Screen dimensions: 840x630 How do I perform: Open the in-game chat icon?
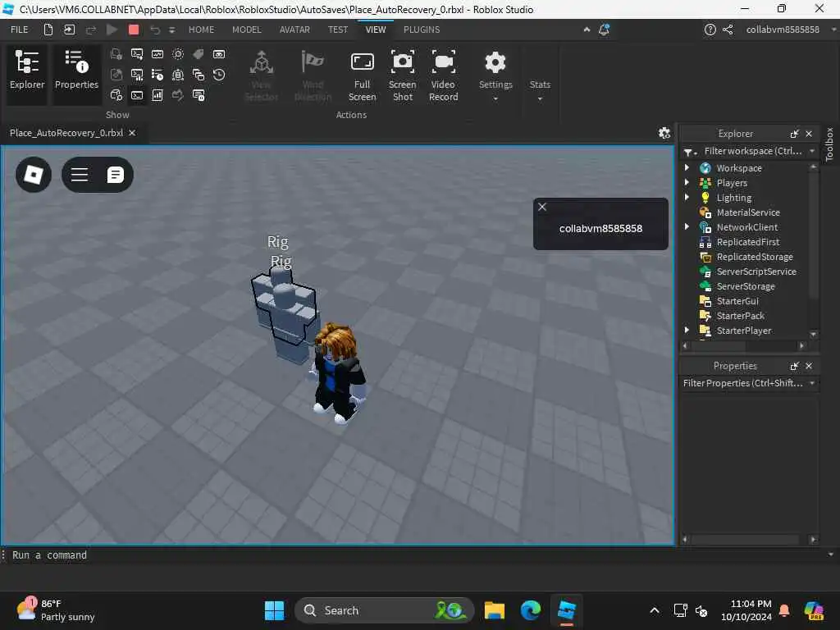pyautogui.click(x=115, y=175)
